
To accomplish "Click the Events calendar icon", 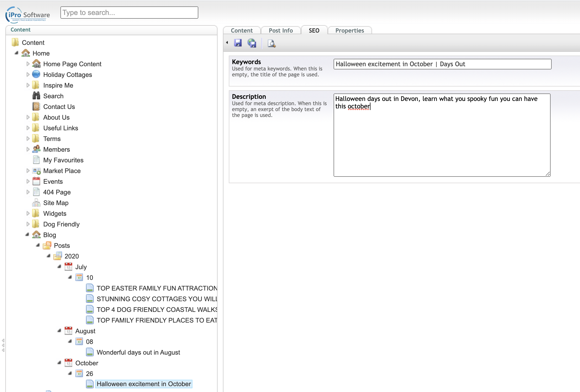I will (36, 182).
